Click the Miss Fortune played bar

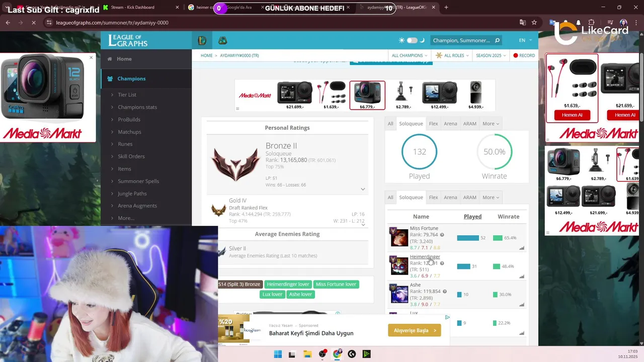click(x=468, y=238)
